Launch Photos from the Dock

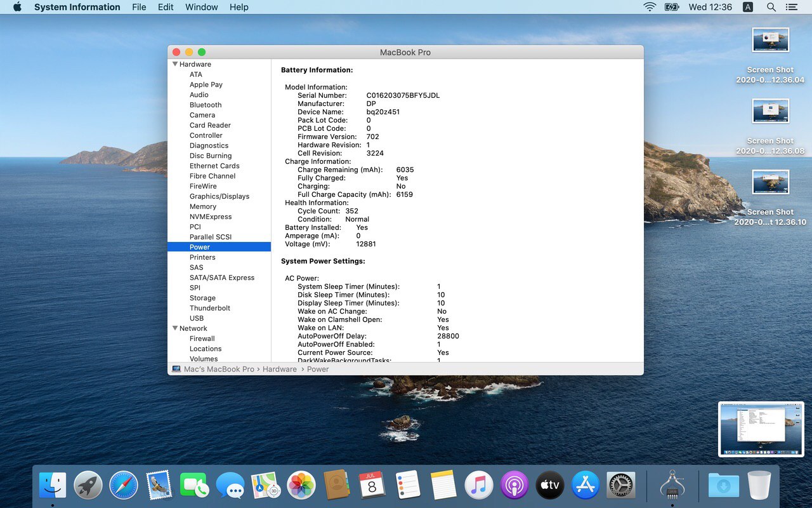[x=301, y=486]
